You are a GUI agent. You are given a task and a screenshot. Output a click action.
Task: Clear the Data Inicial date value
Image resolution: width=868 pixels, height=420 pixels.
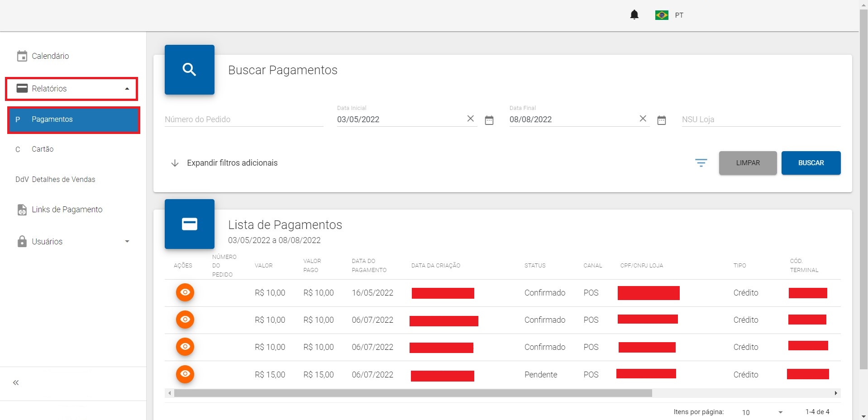[470, 119]
